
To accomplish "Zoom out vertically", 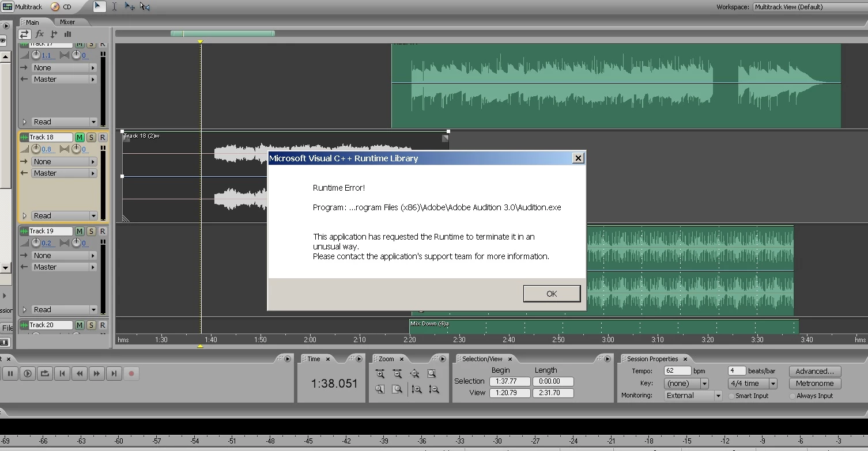I will click(434, 389).
